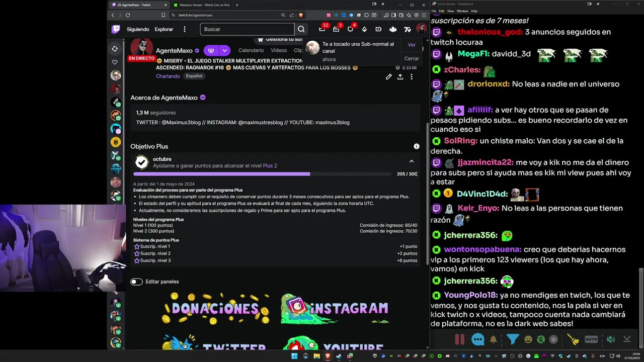This screenshot has height=362, width=644.
Task: Click Explorar in the Twitch nav
Action: 164,29
